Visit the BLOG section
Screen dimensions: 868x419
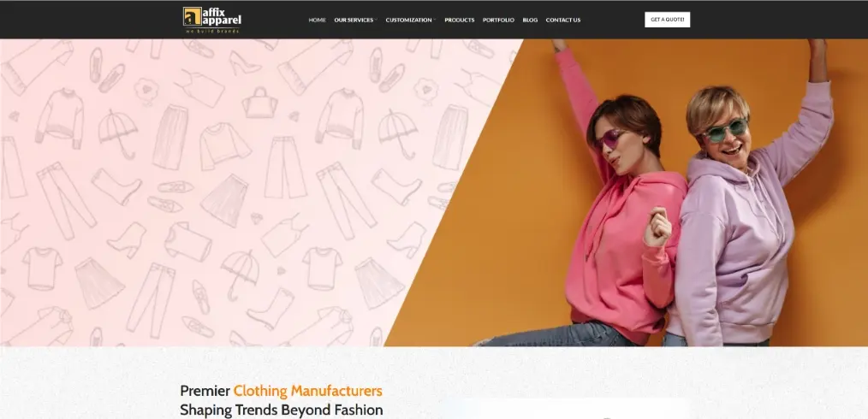[x=530, y=20]
